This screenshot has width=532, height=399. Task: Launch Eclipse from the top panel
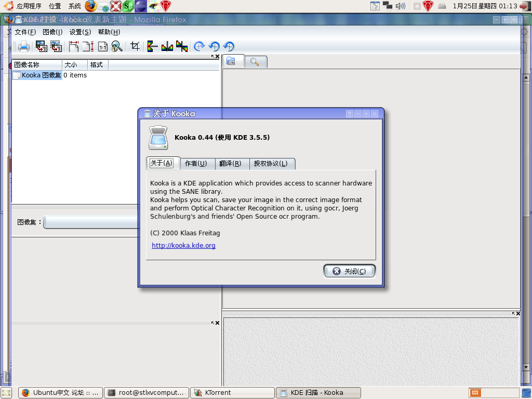point(140,6)
